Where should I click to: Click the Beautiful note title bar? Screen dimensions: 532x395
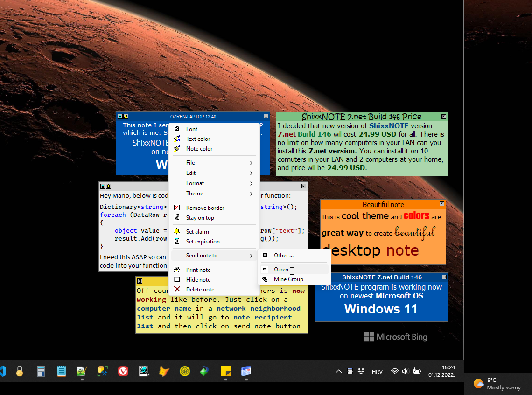tap(383, 204)
